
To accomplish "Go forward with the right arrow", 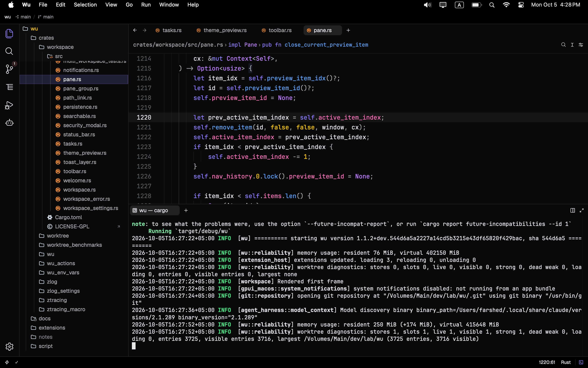I will click(x=145, y=30).
